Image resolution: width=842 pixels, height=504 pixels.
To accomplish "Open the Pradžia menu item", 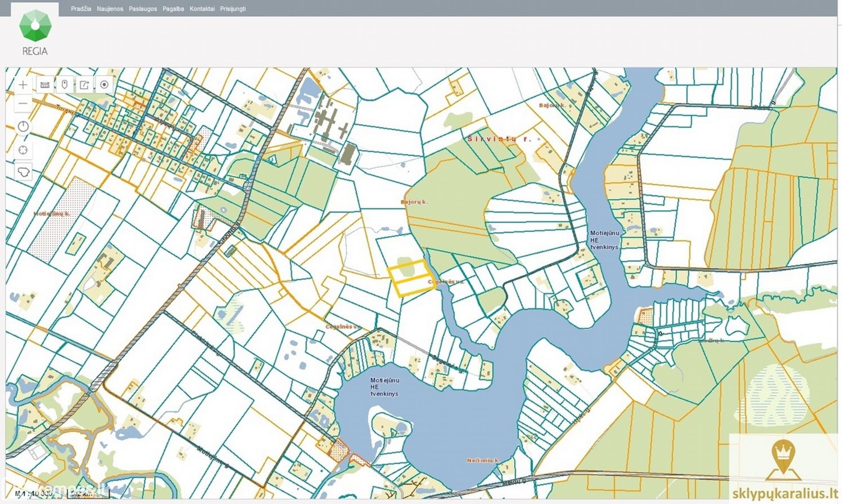I will click(x=81, y=8).
